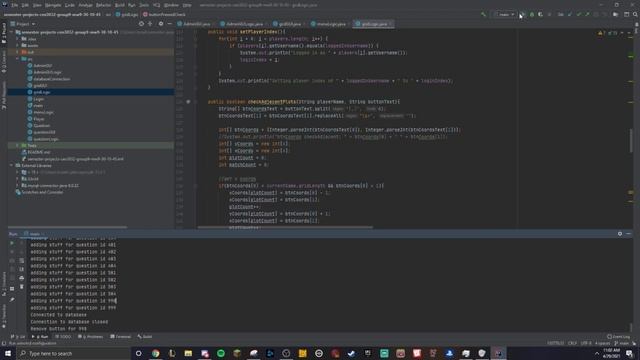Run the main configuration with the green play icon
Screen dimensions: 640x360
tap(522, 14)
